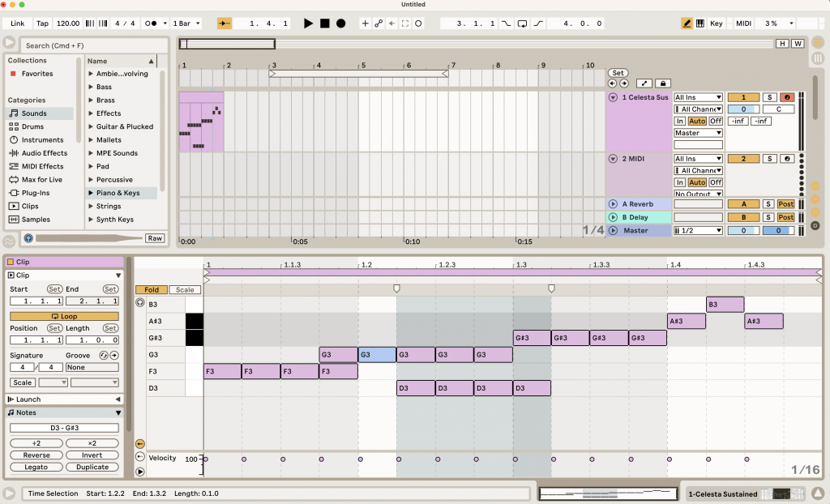This screenshot has height=504, width=830.
Task: Open Master 1/2 output dropdown
Action: coord(698,231)
